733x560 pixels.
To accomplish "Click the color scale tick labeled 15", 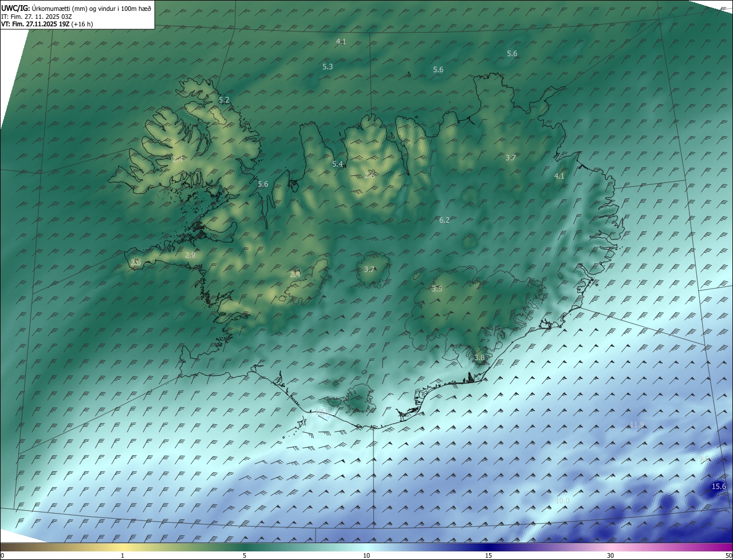I will 488,555.
